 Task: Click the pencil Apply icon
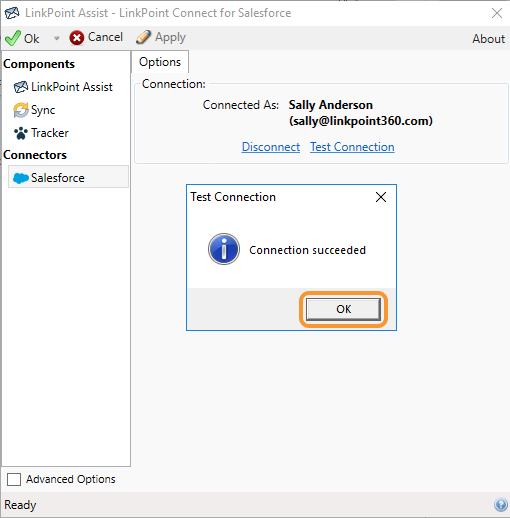tap(143, 37)
